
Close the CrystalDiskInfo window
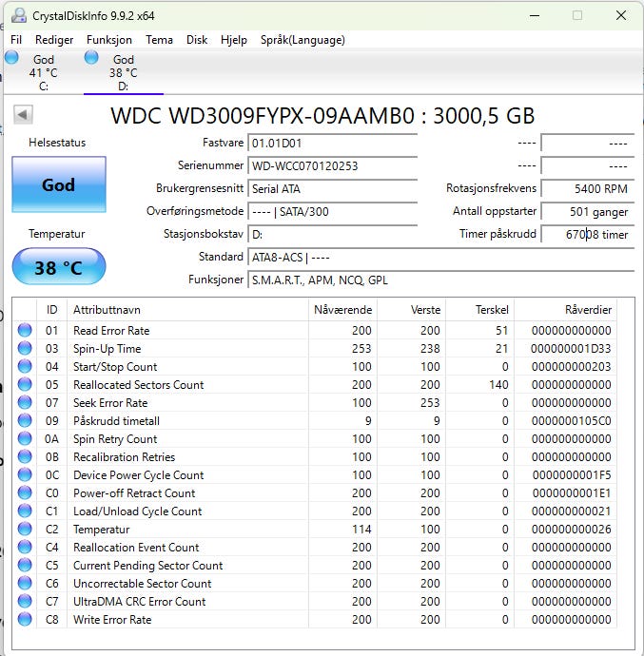point(621,15)
